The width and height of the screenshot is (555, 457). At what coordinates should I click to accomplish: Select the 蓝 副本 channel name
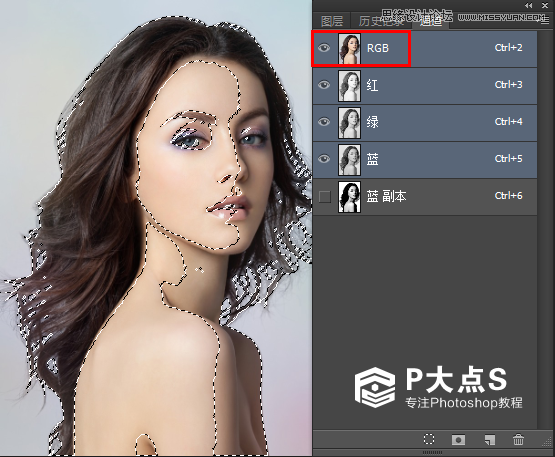(386, 196)
